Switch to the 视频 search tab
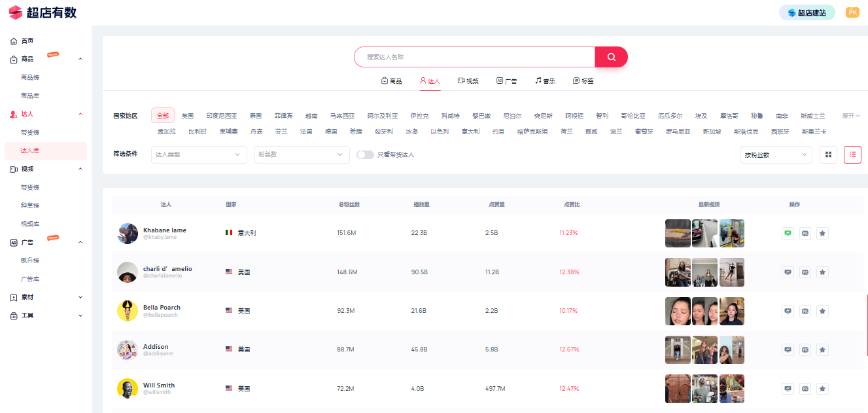 [x=468, y=81]
